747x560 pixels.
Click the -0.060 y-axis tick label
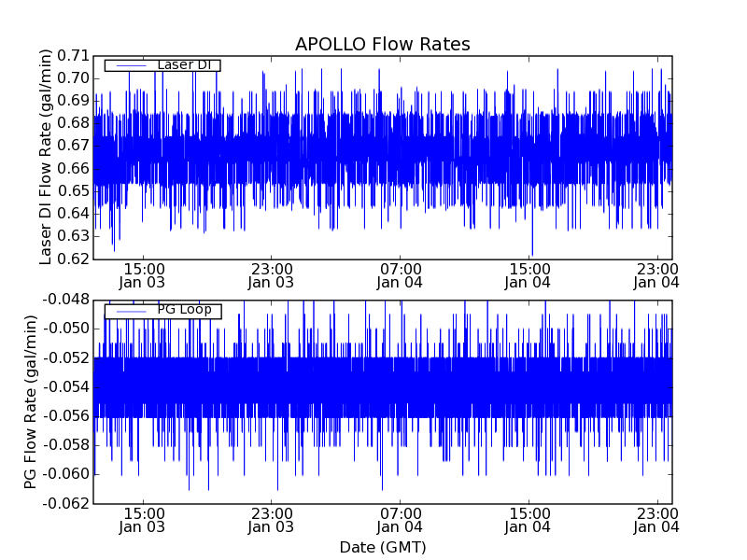[65, 474]
